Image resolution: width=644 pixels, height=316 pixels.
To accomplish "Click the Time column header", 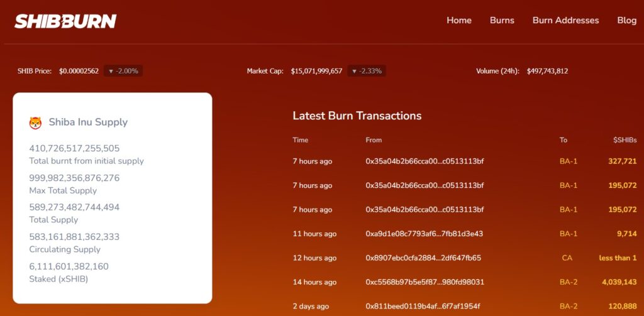I will [x=301, y=140].
